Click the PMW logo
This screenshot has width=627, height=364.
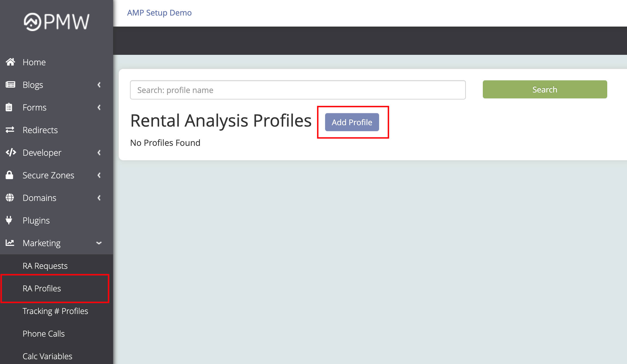point(57,22)
